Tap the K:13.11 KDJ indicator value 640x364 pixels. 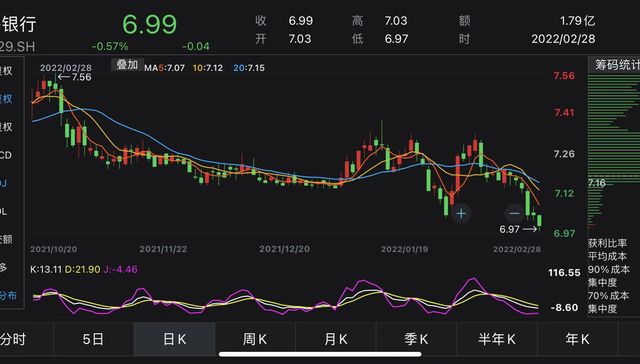click(46, 270)
